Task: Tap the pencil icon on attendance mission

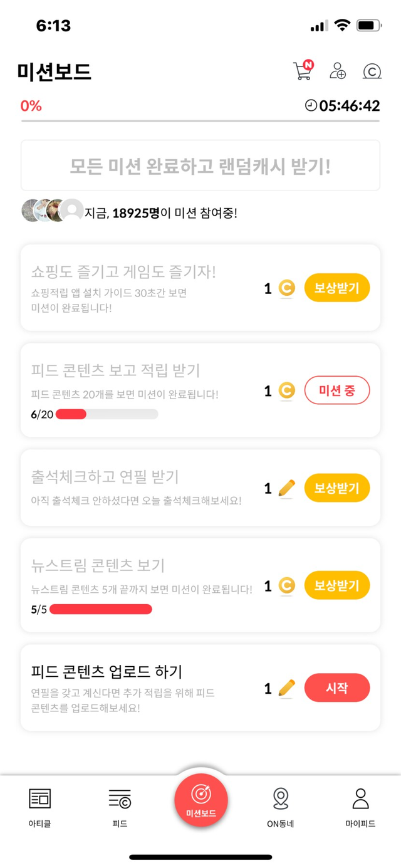Action: tap(287, 488)
